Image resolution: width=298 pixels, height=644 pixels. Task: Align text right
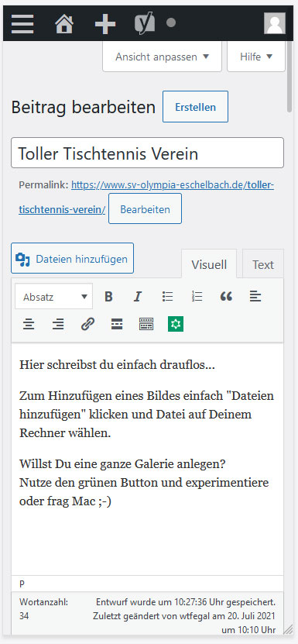[58, 325]
